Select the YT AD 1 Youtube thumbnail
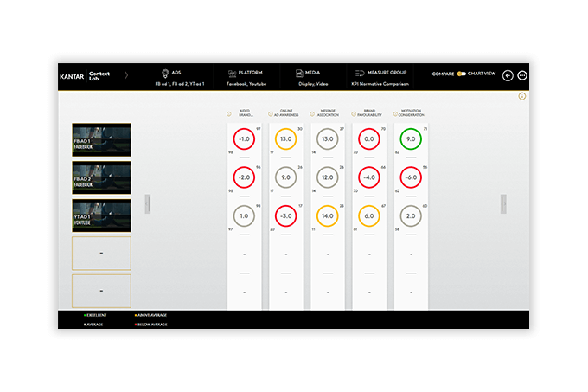 pos(101,214)
